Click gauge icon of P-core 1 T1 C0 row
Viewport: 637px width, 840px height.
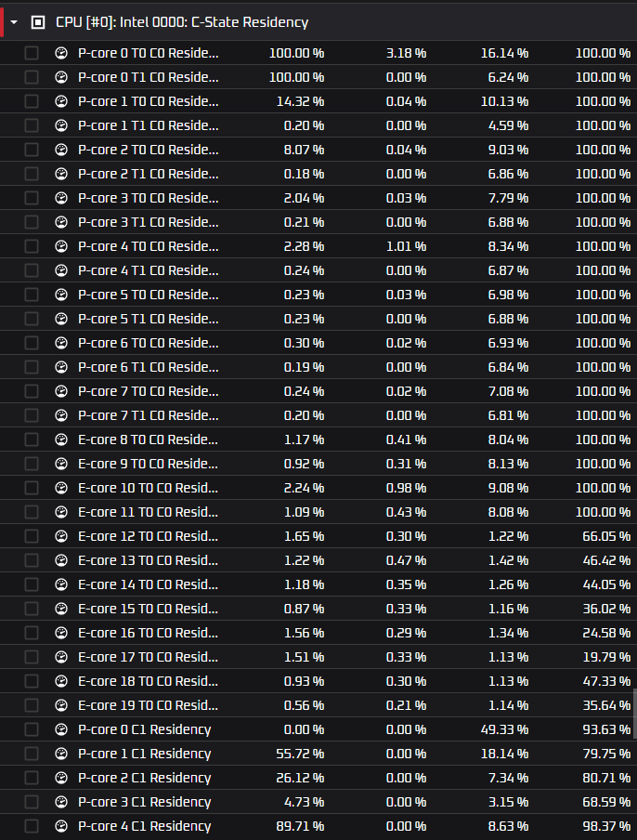[x=61, y=125]
